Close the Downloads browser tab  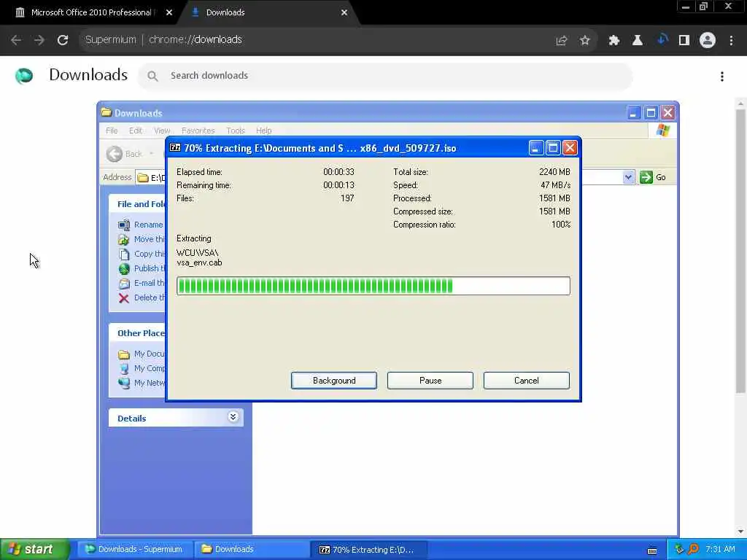(x=344, y=13)
